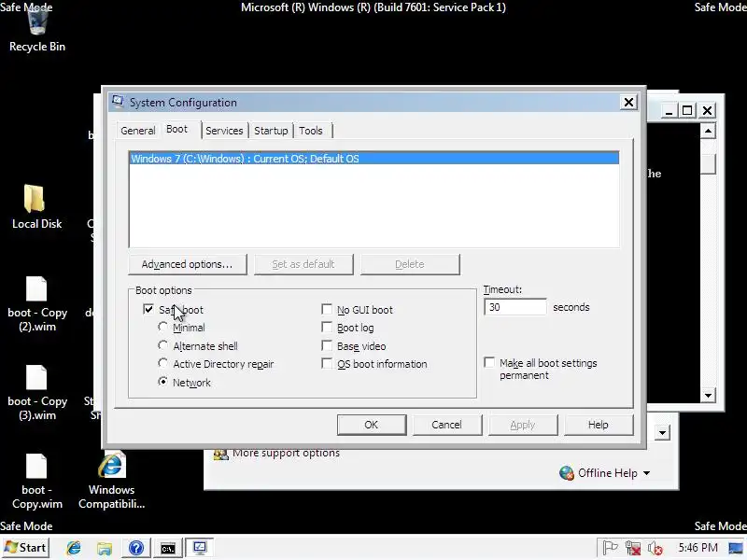Click scroll down arrow in the background window
Viewport: 747px width, 560px height.
[x=709, y=395]
